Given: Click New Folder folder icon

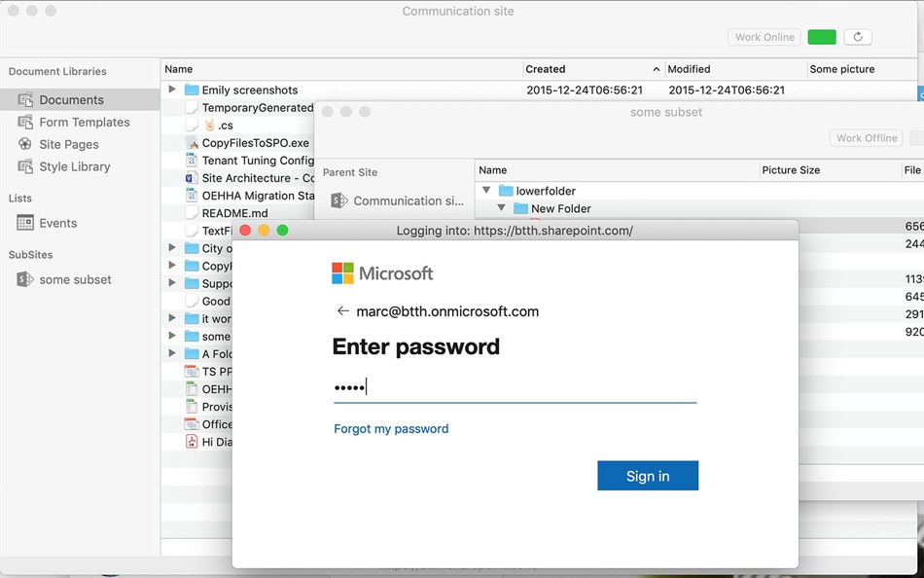Looking at the screenshot, I should coord(520,208).
